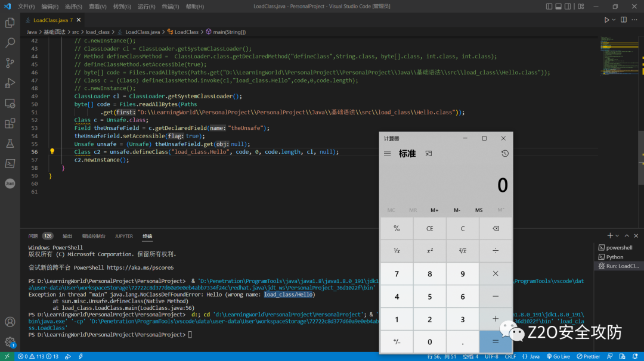The height and width of the screenshot is (361, 644).
Task: Close the bottom panel
Action: click(636, 235)
